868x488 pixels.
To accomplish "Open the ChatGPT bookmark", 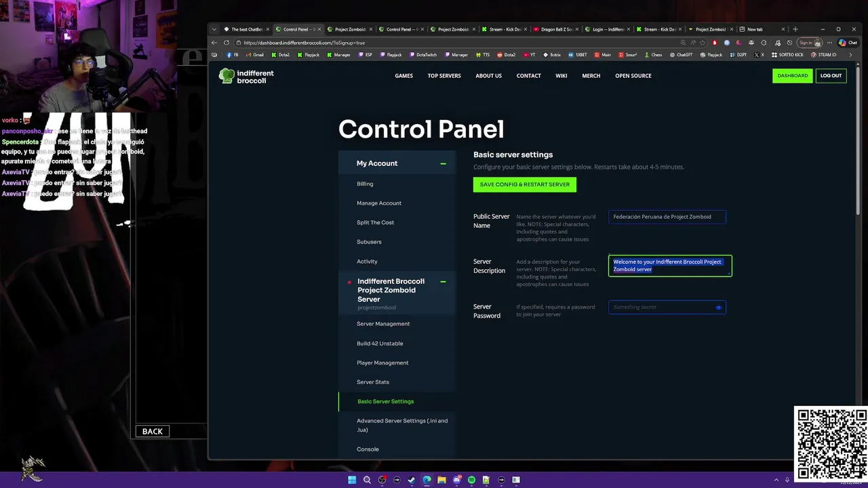I will click(x=681, y=55).
